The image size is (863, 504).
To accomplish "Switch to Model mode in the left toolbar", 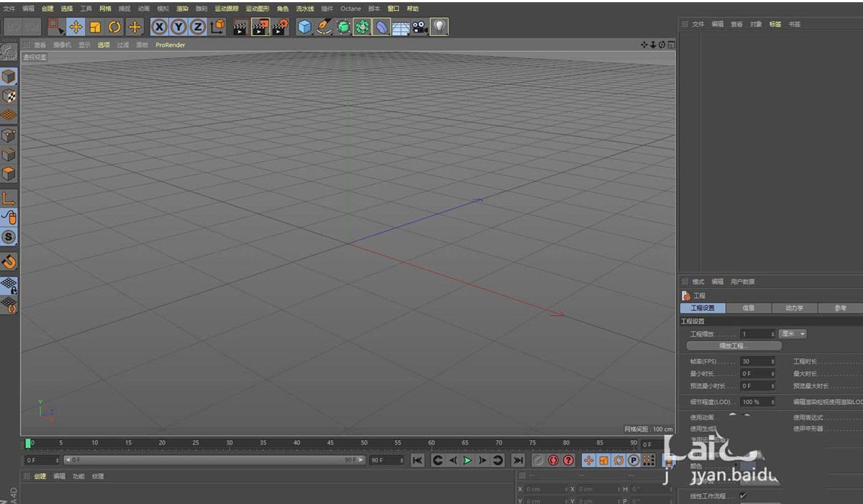I will tap(9, 76).
